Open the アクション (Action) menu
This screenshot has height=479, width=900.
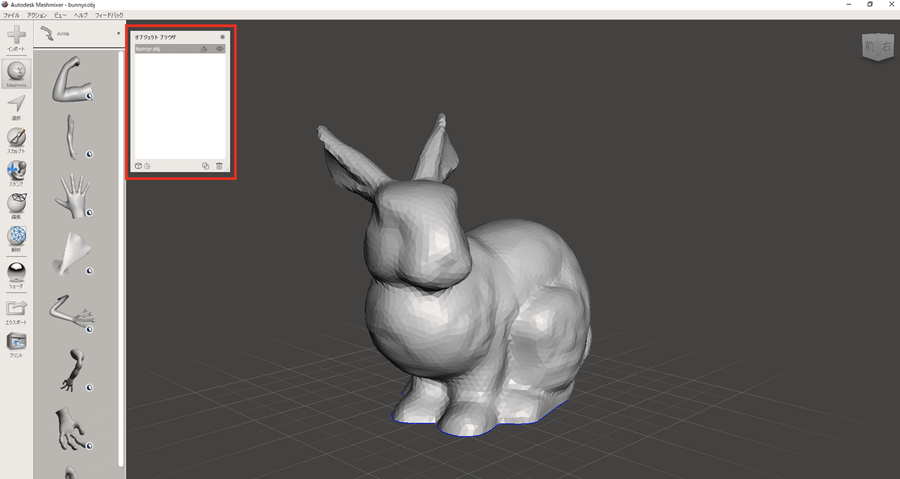click(x=36, y=16)
